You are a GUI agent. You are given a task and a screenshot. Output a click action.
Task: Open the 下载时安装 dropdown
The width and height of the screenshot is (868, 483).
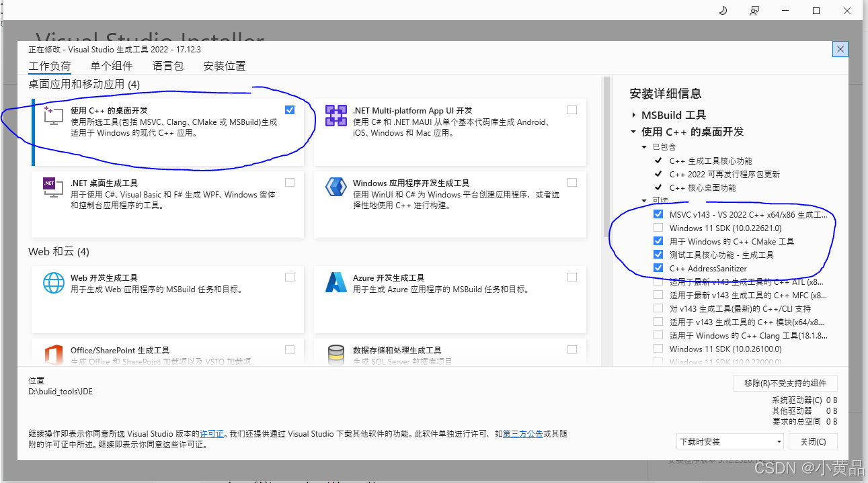click(730, 441)
